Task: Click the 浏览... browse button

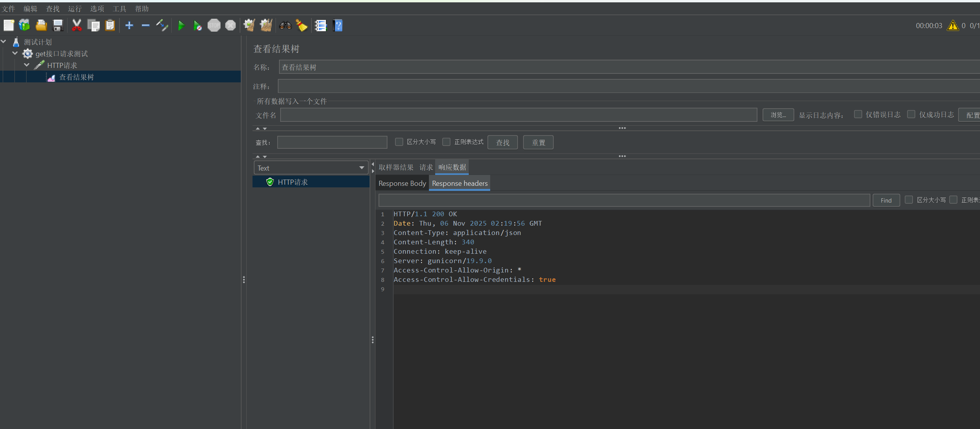Action: (x=778, y=115)
